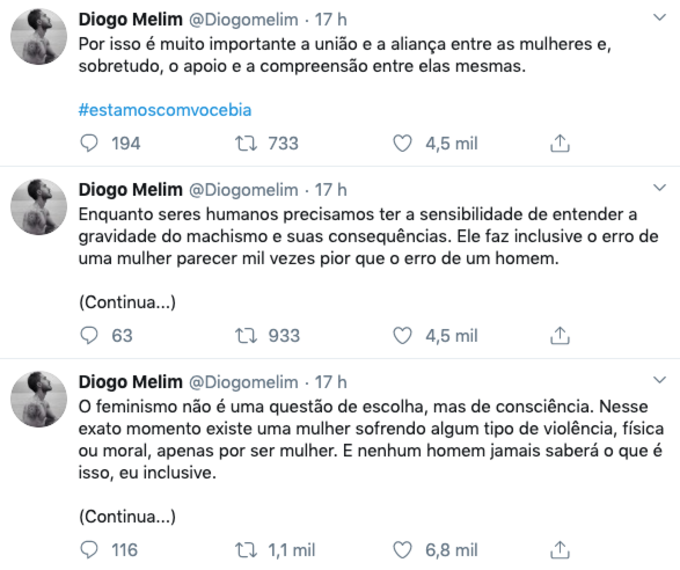Open the @Diogomelim handle on the feminismo tweet
The image size is (680, 570).
[x=243, y=382]
